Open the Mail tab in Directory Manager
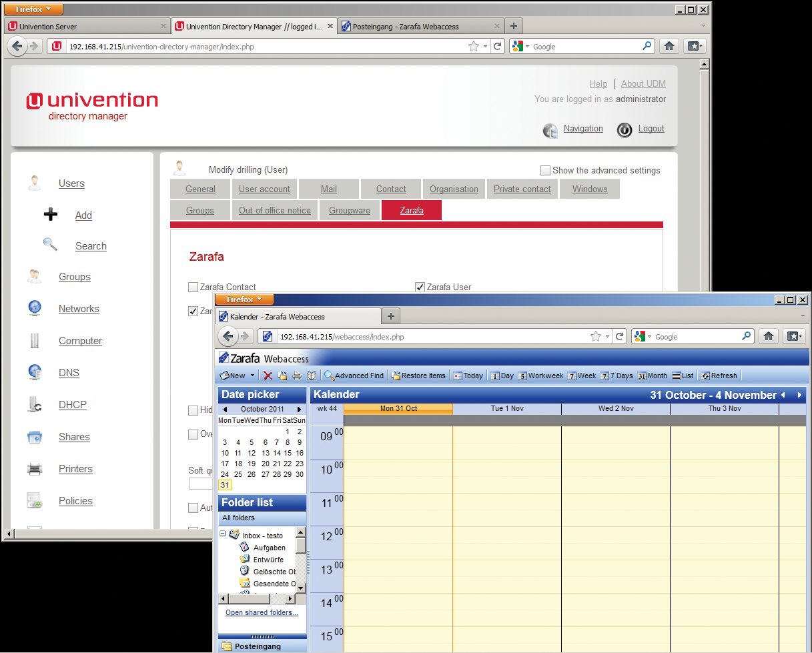 click(328, 188)
